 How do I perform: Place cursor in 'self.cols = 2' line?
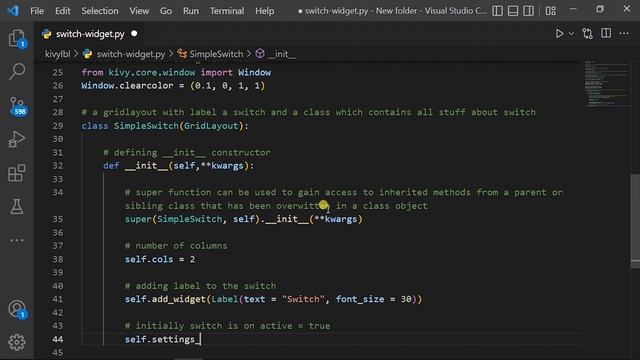click(x=160, y=259)
